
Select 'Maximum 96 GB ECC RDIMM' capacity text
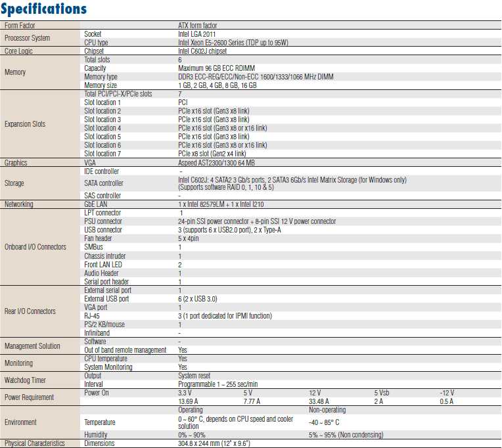pyautogui.click(x=216, y=68)
